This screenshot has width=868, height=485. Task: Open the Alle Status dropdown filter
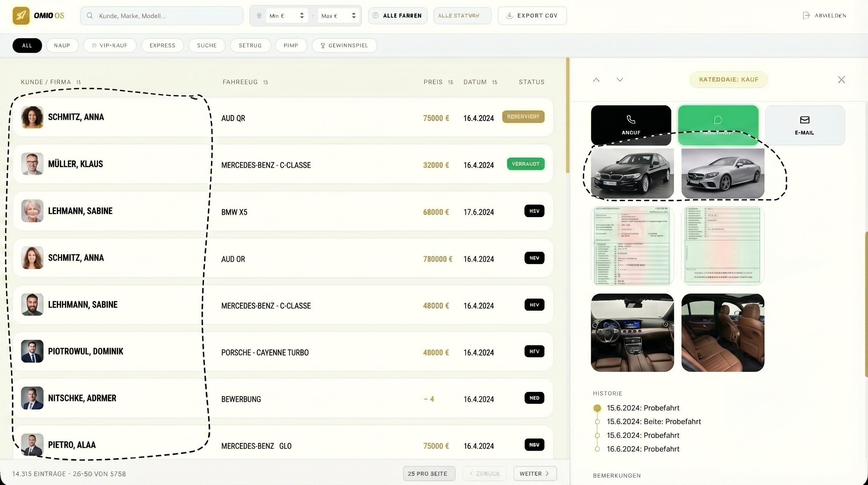pos(462,15)
